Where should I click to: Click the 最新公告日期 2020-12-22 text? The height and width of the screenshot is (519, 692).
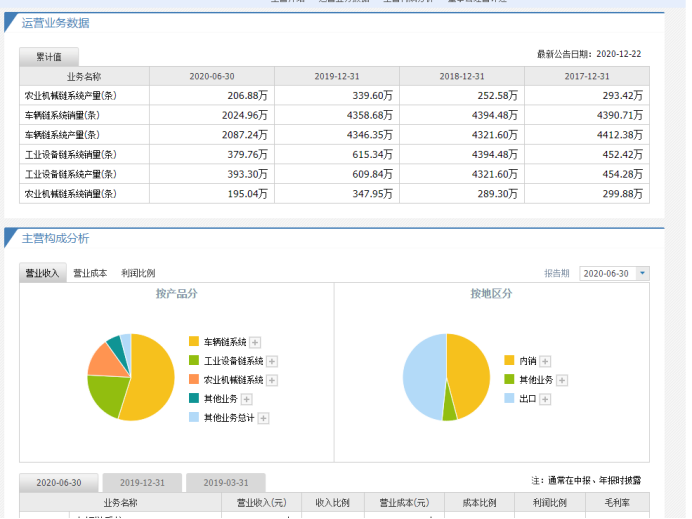pos(589,54)
